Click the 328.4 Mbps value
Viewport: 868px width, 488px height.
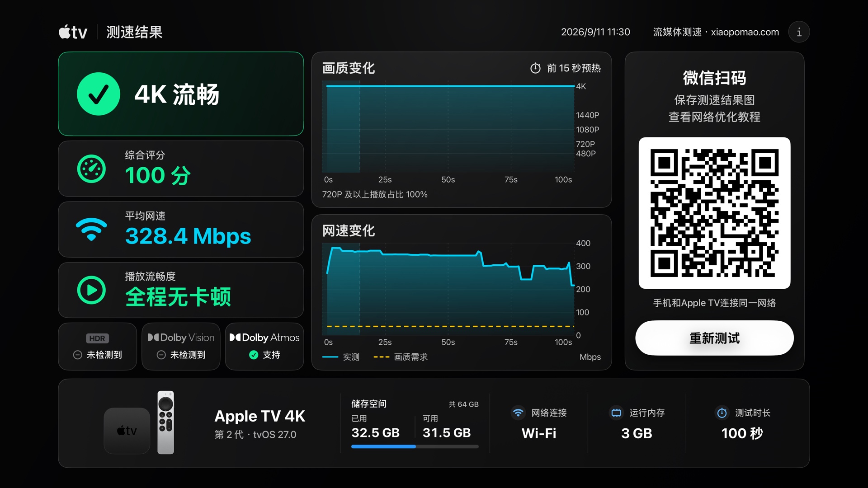click(x=188, y=236)
